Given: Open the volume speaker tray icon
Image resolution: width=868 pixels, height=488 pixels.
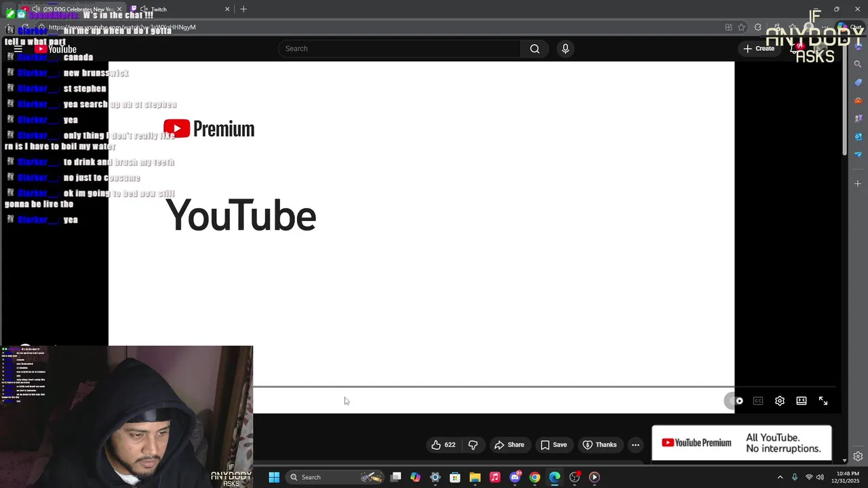Looking at the screenshot, I should click(820, 477).
